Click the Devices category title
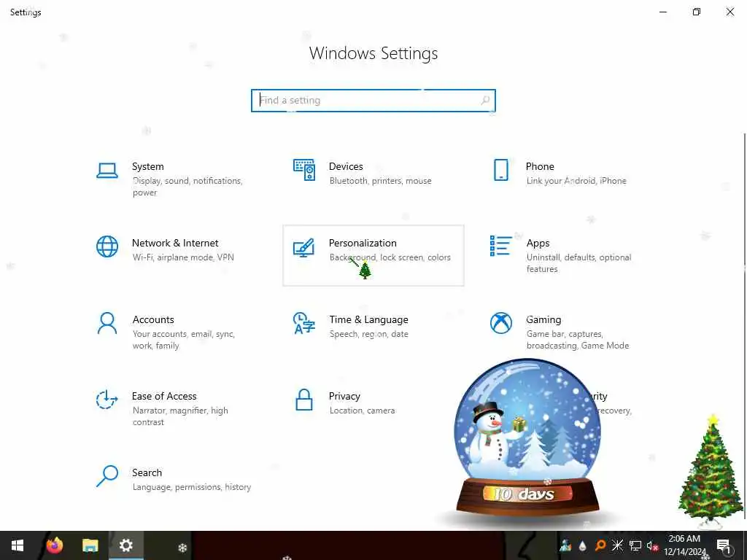This screenshot has height=560, width=747. (346, 167)
